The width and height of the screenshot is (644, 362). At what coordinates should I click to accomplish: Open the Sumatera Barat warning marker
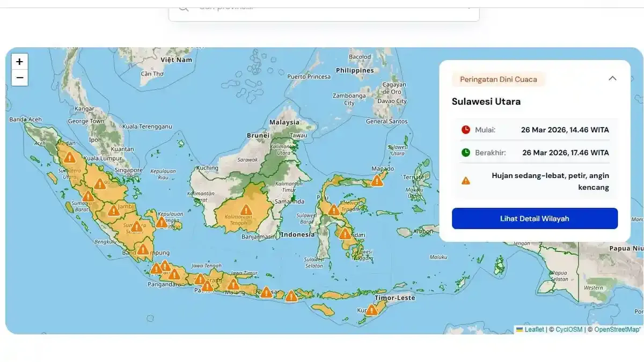[x=88, y=196]
